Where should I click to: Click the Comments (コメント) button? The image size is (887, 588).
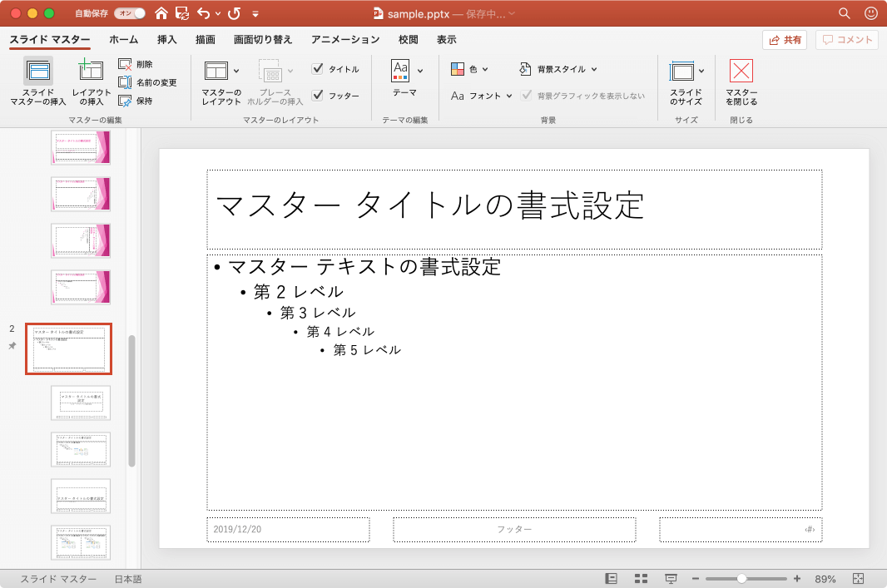click(x=847, y=40)
